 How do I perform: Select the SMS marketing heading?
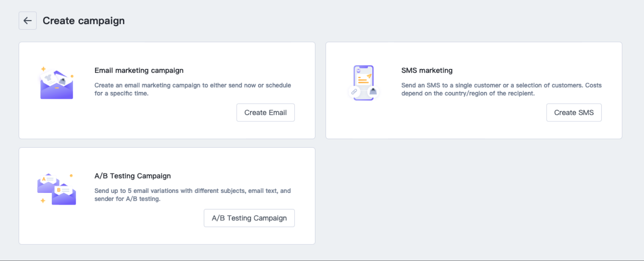pyautogui.click(x=427, y=70)
